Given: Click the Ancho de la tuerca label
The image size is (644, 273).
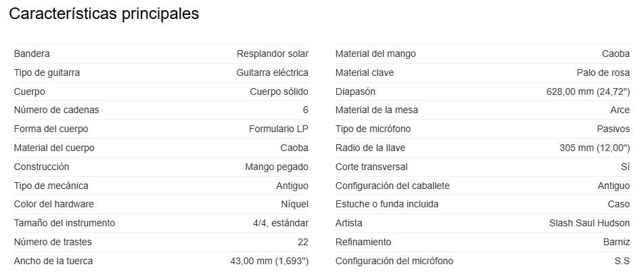Looking at the screenshot, I should pos(53,261).
